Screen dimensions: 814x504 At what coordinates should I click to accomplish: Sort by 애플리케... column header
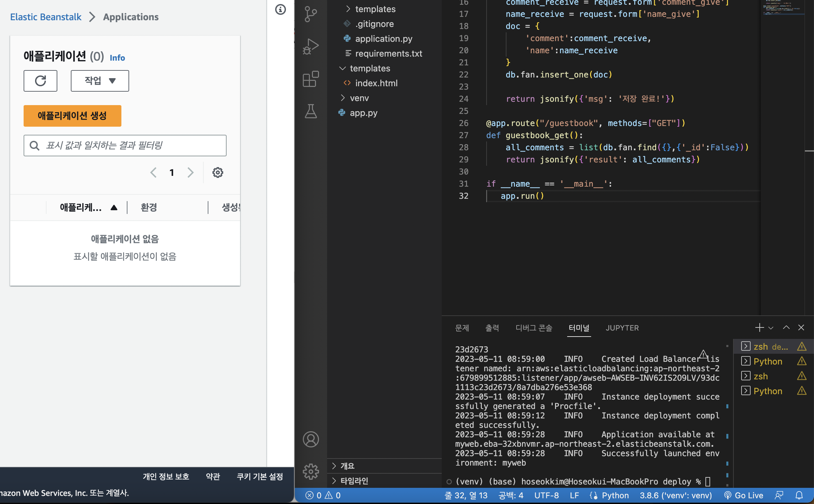coord(88,208)
